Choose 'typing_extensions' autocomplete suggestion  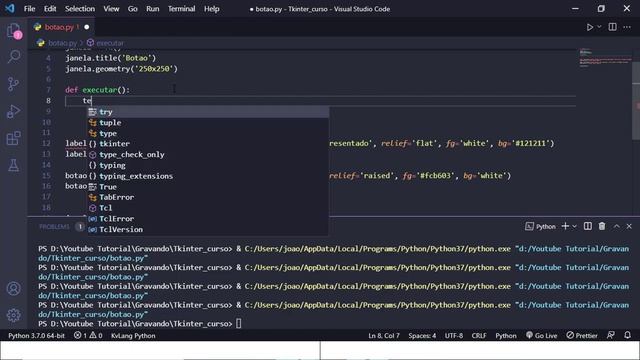208,176
